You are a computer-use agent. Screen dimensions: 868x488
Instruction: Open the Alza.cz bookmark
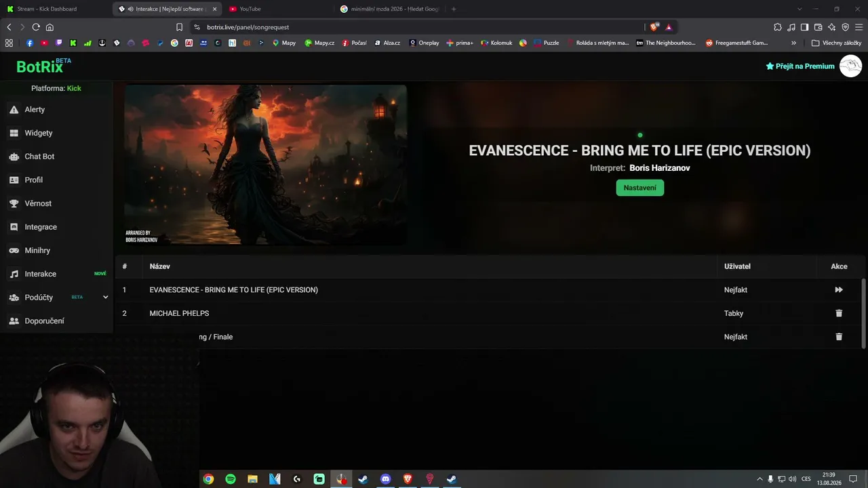tap(387, 43)
